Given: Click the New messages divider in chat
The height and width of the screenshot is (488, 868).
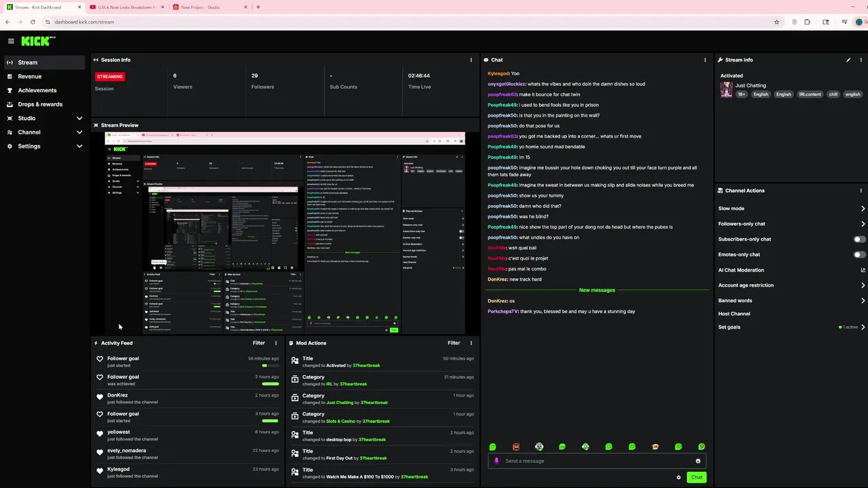Looking at the screenshot, I should tap(597, 290).
